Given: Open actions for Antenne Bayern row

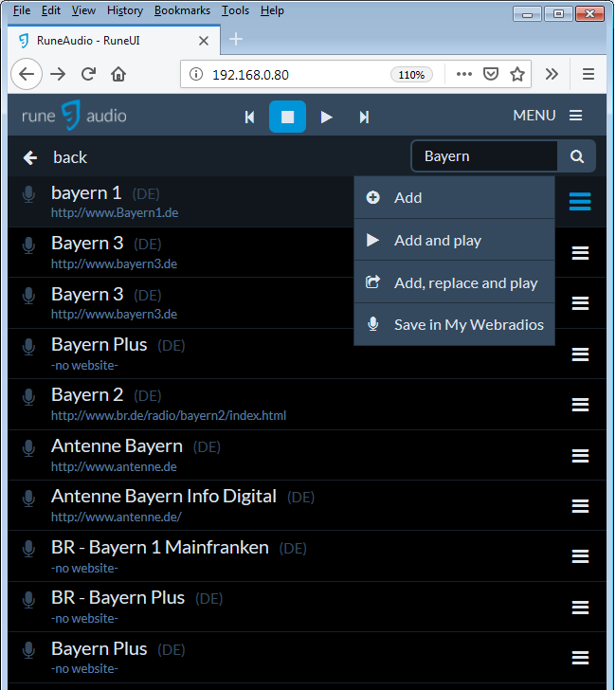Looking at the screenshot, I should pyautogui.click(x=580, y=456).
